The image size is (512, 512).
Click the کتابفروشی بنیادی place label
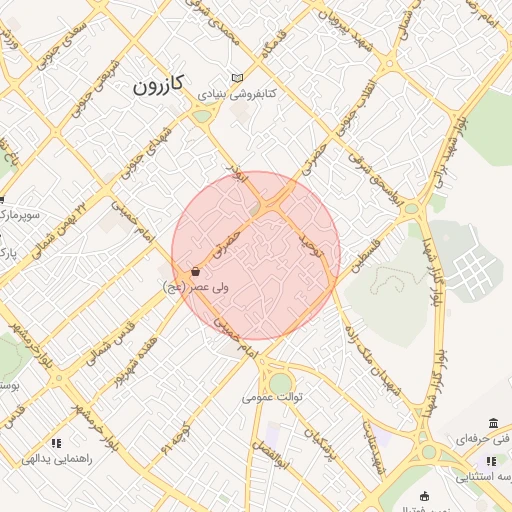coord(237,94)
